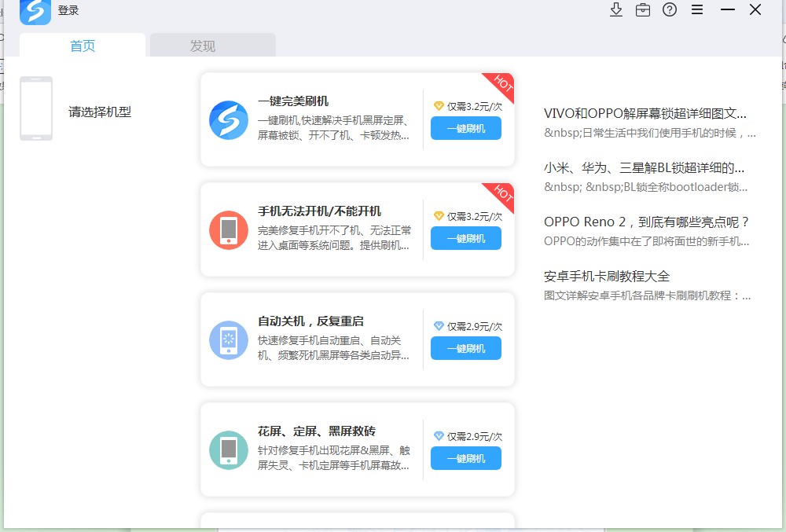786x532 pixels.
Task: Click 一键刷机 button in 一键完美刷机 card
Action: pos(466,128)
